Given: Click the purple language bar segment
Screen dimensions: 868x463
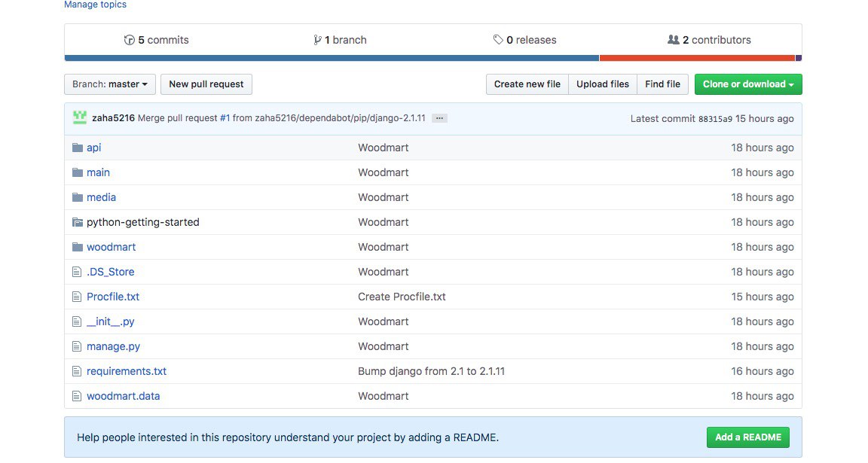Looking at the screenshot, I should 799,58.
